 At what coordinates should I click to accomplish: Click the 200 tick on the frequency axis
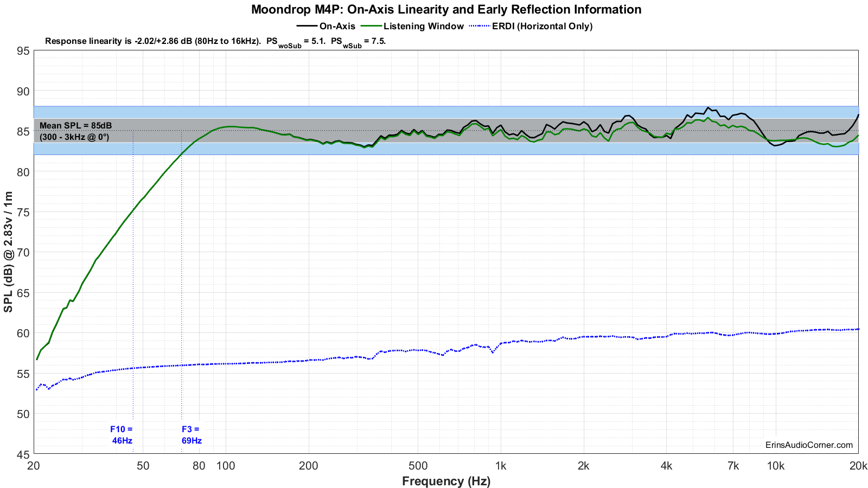click(308, 466)
